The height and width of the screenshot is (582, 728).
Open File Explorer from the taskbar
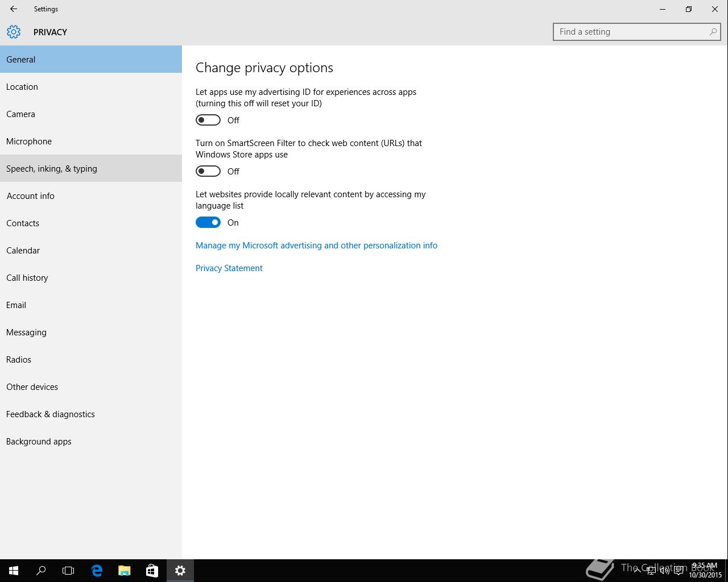[124, 571]
